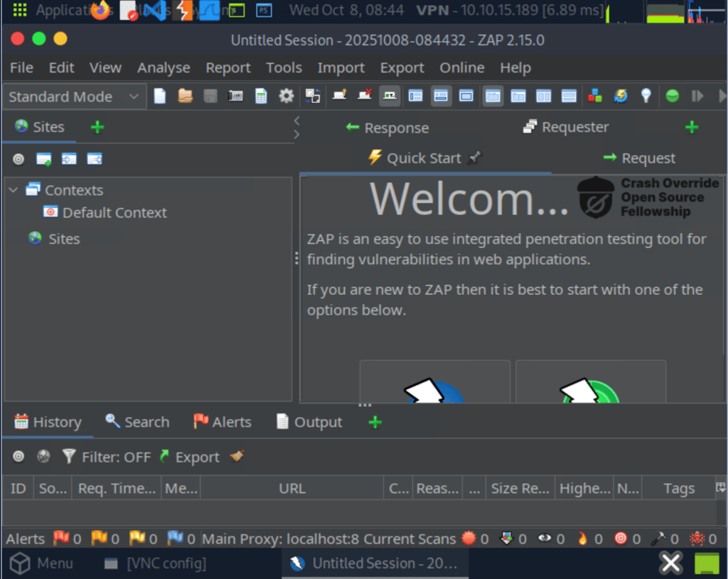Open Session Properties from the toolbar

tap(262, 96)
